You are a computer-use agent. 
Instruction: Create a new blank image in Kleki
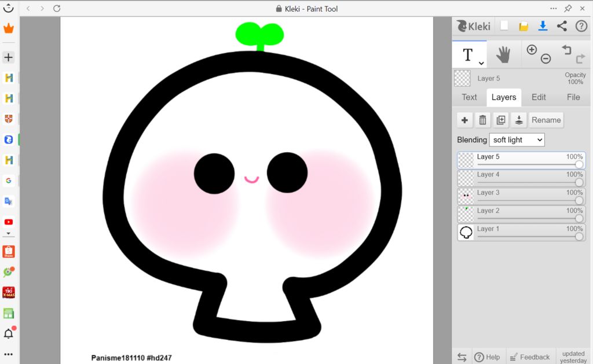point(504,25)
